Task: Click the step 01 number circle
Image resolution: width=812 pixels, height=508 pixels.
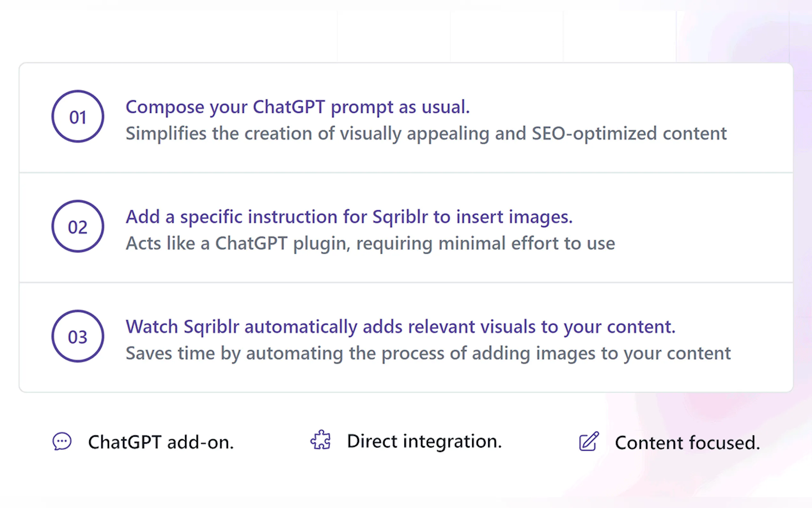Action: coord(78,116)
